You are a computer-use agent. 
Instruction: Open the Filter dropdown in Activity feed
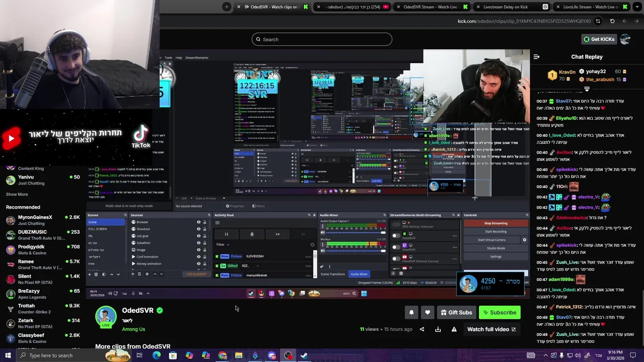click(x=223, y=245)
